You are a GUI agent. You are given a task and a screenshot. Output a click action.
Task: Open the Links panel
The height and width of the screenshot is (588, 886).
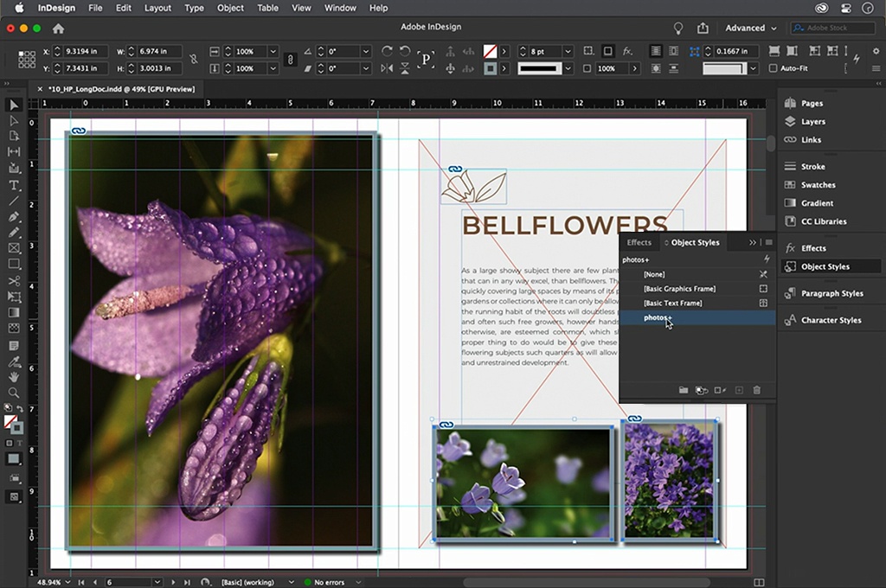(x=812, y=140)
